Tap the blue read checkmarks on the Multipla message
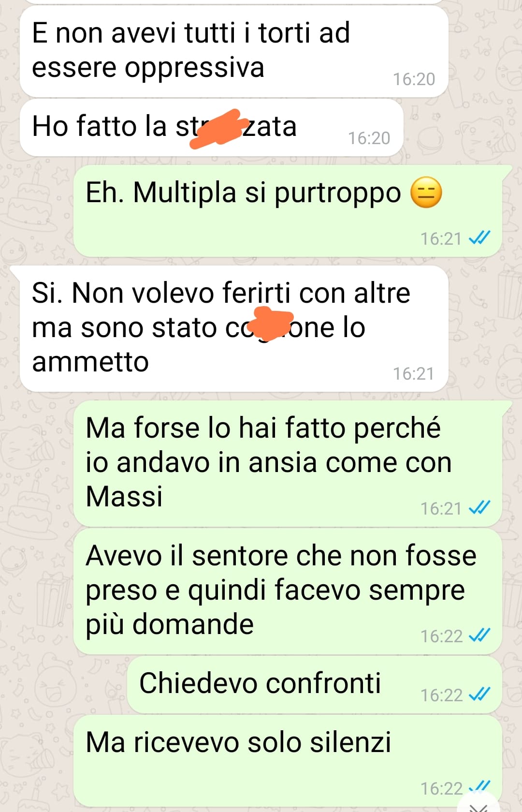This screenshot has width=522, height=812. pyautogui.click(x=479, y=238)
